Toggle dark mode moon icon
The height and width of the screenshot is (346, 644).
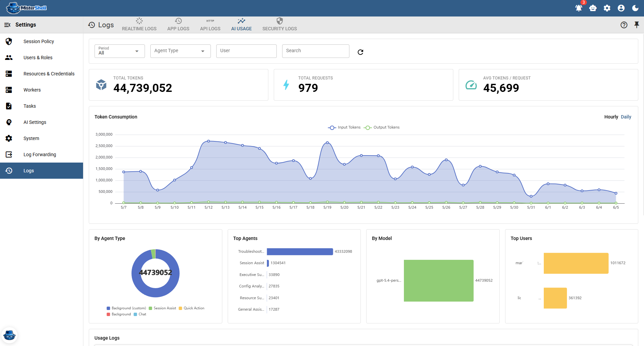[x=635, y=8]
